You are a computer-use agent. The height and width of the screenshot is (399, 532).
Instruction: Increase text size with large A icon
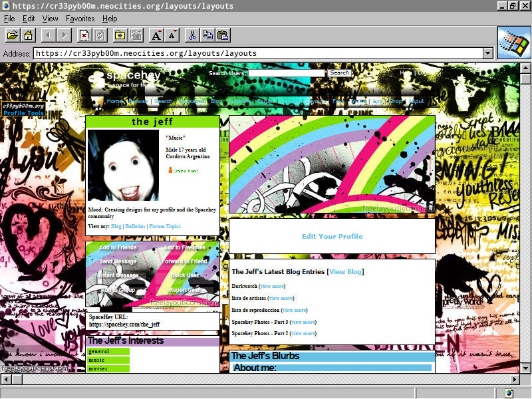156,35
